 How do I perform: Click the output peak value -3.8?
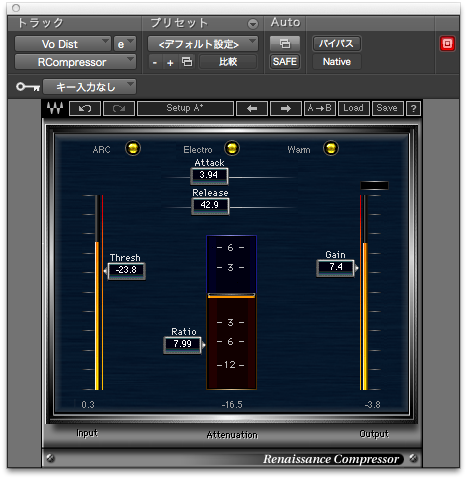point(372,405)
